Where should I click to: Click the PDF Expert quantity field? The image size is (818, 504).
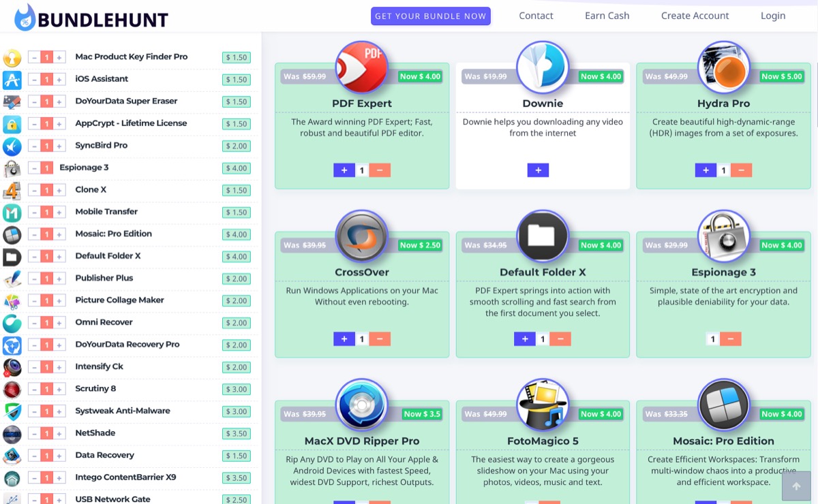[362, 170]
